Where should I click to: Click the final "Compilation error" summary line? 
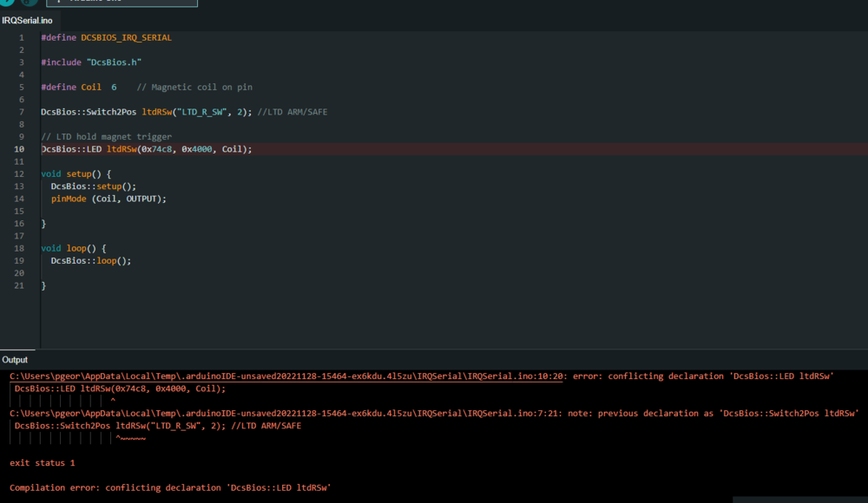click(x=170, y=488)
